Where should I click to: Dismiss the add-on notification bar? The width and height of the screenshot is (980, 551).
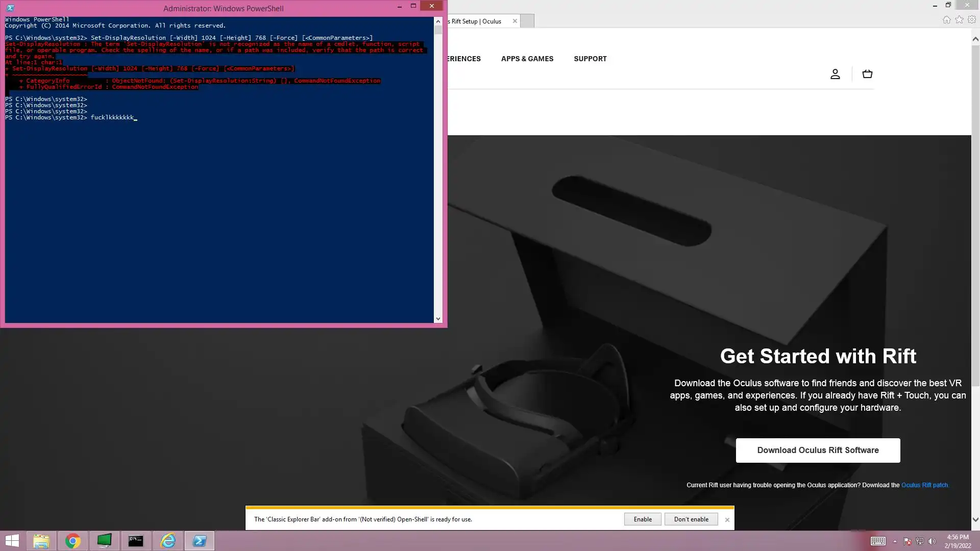(727, 520)
